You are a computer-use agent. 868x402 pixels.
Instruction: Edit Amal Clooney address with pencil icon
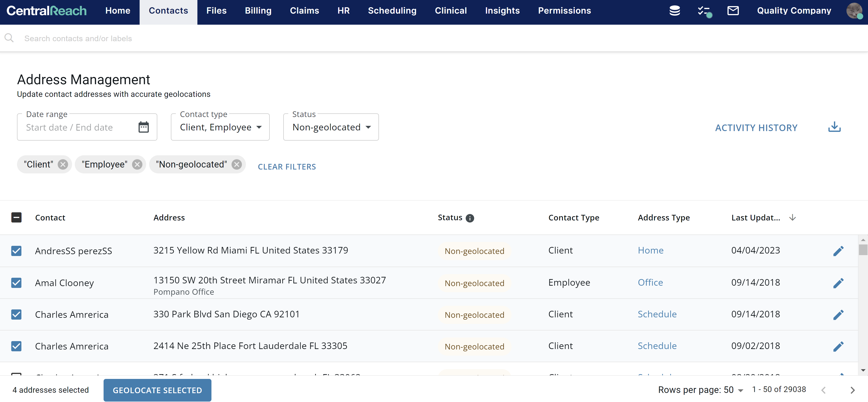(x=838, y=283)
